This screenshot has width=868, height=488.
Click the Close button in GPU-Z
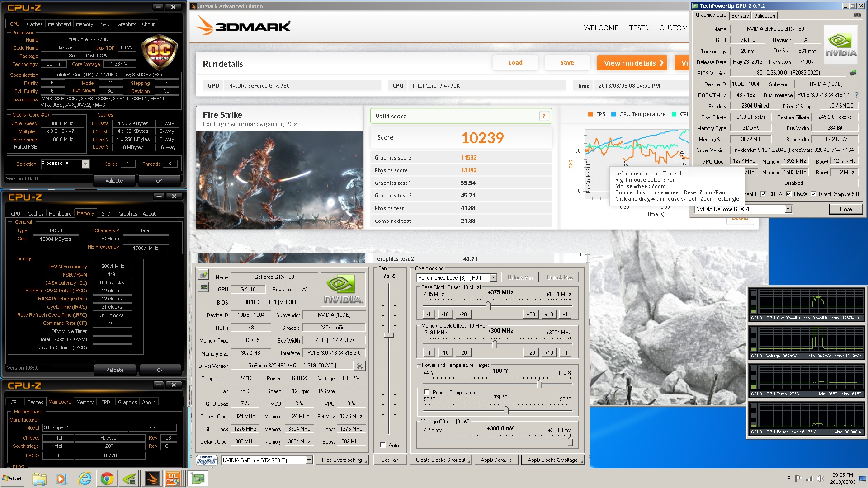click(845, 209)
